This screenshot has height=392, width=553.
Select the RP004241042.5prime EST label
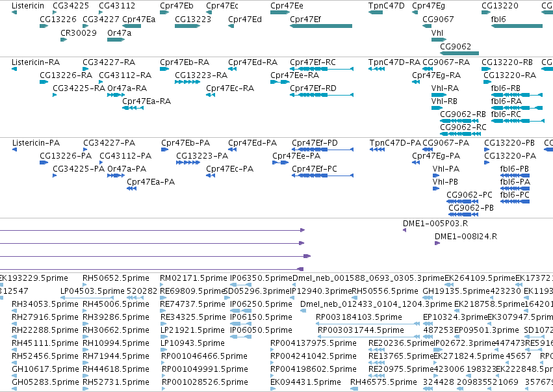313,356
